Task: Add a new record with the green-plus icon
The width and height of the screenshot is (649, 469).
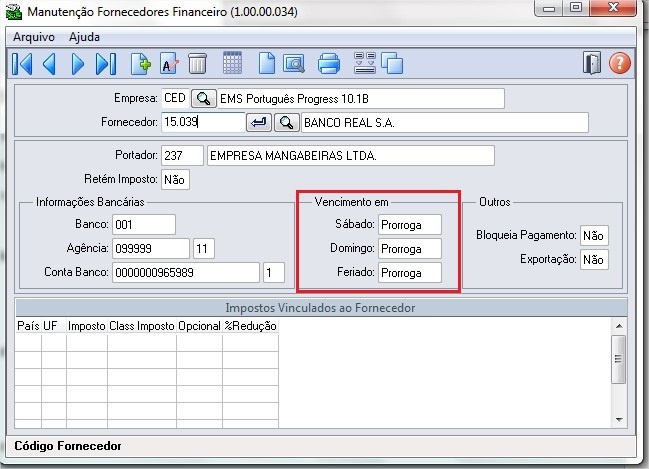Action: click(141, 64)
